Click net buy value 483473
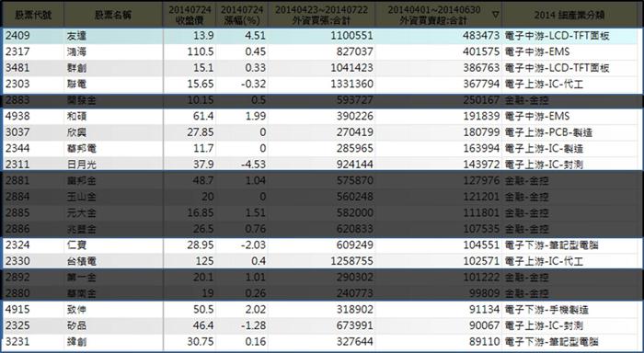Screen dimensions: 644x353 (x=481, y=36)
